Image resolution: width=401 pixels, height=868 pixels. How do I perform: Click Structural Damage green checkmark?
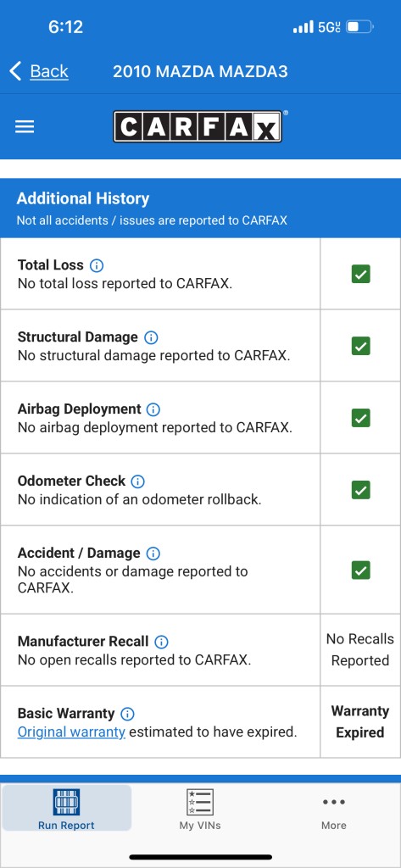click(360, 346)
